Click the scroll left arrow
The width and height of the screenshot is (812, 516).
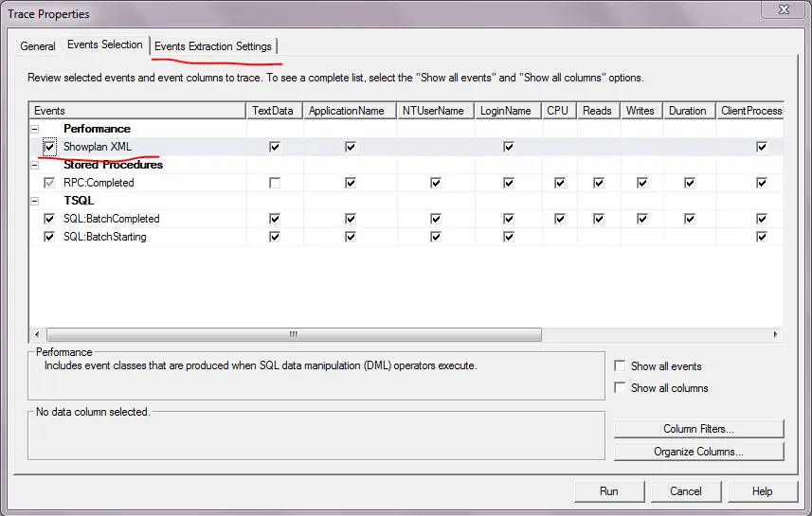(x=37, y=335)
